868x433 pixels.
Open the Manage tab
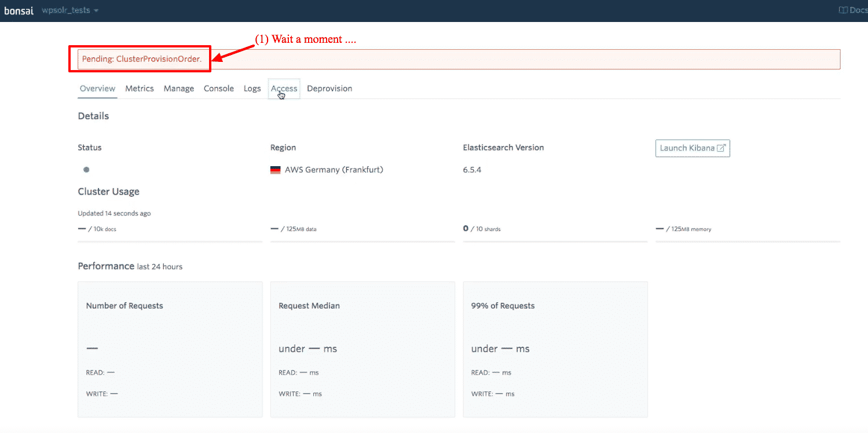click(179, 89)
